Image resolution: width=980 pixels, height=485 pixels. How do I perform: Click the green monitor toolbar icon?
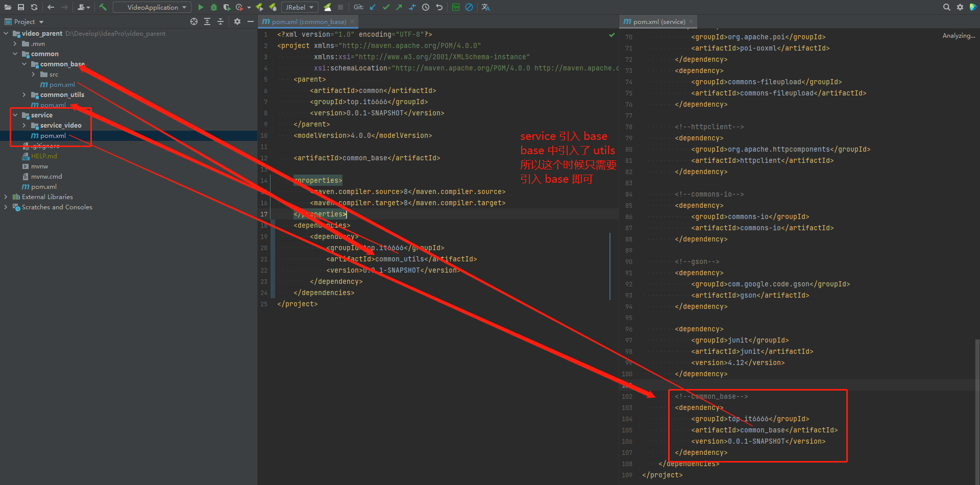coord(456,7)
